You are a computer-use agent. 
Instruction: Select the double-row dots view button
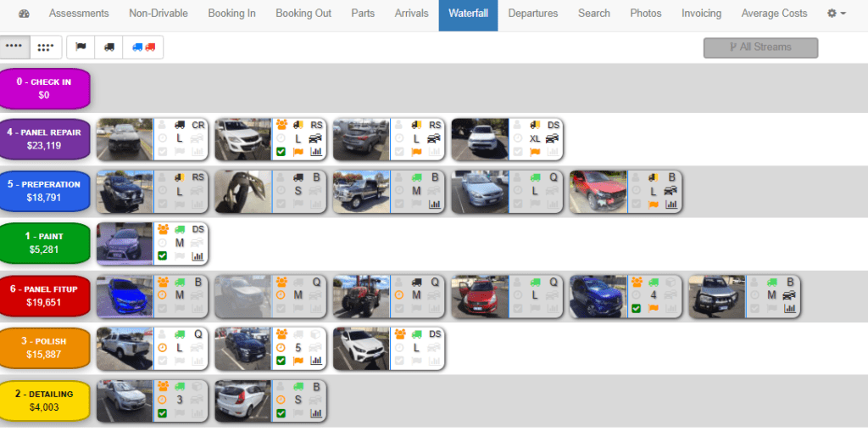pos(46,47)
